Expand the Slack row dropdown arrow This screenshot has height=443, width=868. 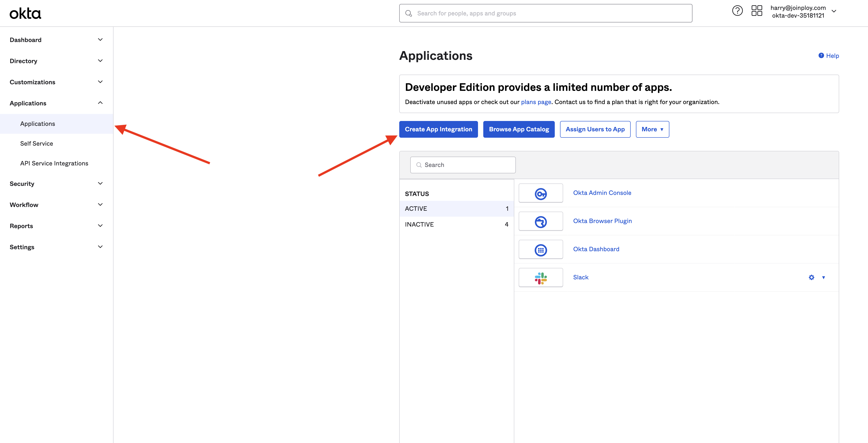coord(824,278)
